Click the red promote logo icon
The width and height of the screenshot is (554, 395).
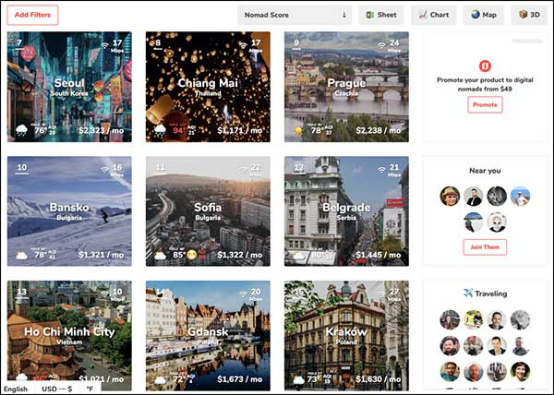coord(485,66)
